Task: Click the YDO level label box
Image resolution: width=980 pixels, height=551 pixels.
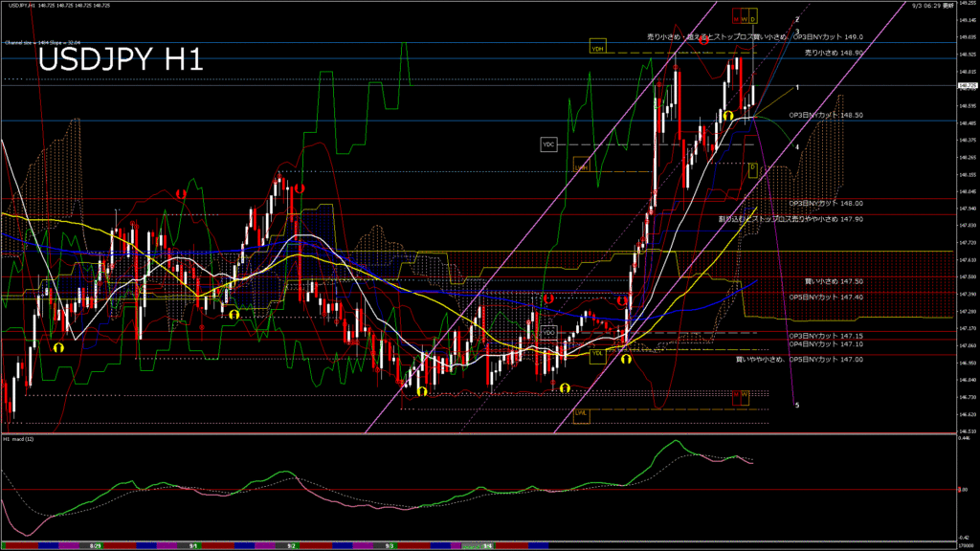Action: [x=548, y=332]
